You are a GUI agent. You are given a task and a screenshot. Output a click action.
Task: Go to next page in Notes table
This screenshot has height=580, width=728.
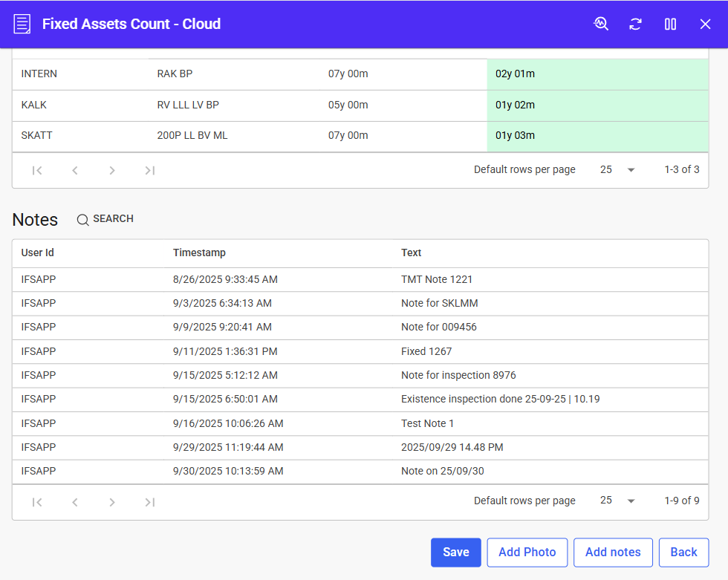[112, 502]
